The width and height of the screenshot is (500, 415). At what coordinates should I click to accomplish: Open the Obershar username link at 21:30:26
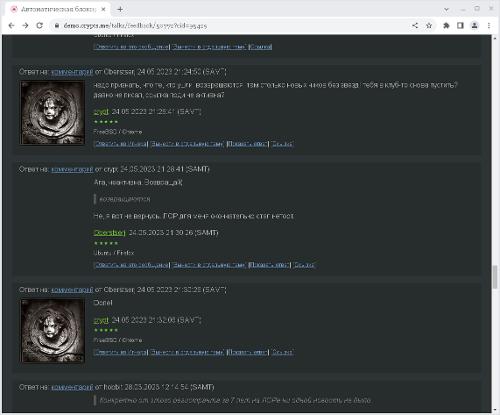point(110,233)
